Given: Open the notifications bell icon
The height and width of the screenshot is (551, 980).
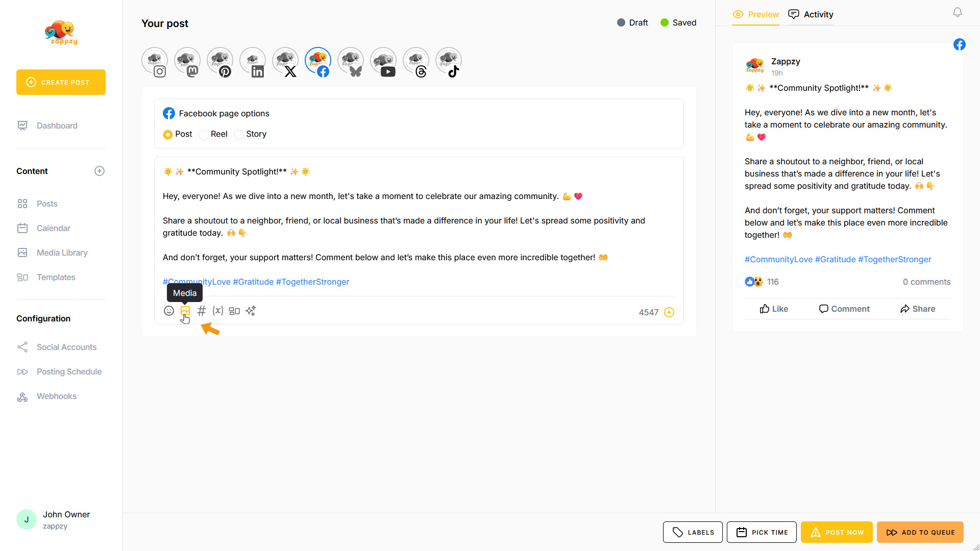Looking at the screenshot, I should pyautogui.click(x=958, y=12).
